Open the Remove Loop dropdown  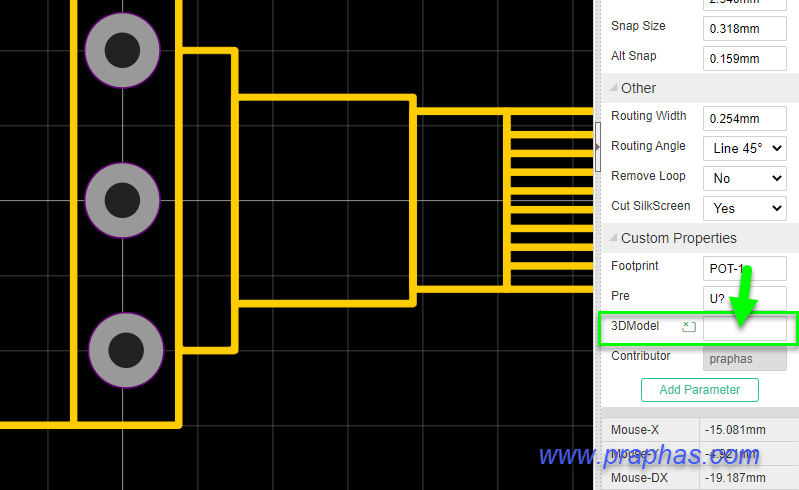coord(744,178)
